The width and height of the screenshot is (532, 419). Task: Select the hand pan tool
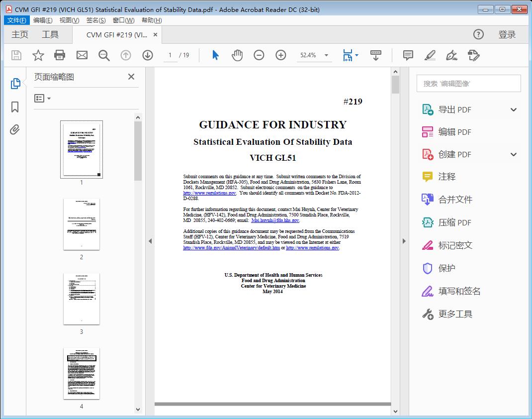237,55
